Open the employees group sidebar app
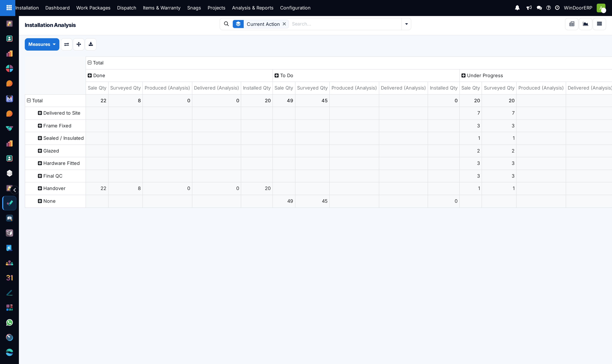Screen dimensions: 612x364 pos(9,263)
